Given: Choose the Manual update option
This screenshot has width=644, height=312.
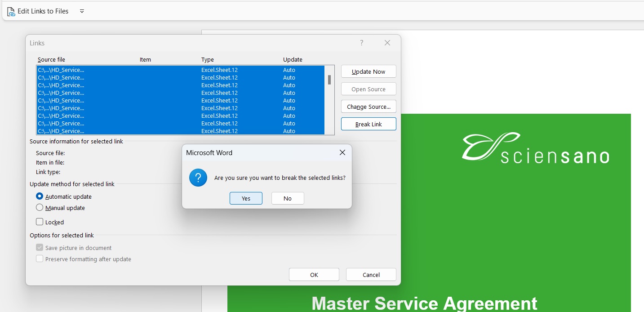Looking at the screenshot, I should 40,208.
